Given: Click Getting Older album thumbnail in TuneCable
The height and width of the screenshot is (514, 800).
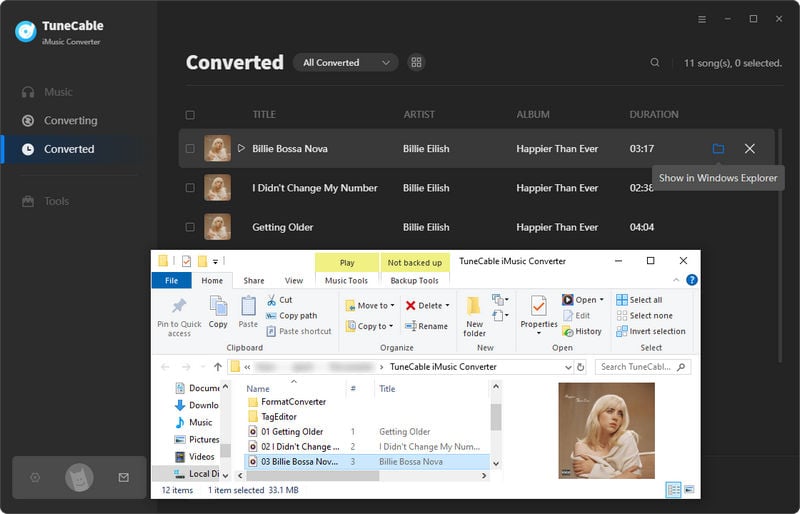Looking at the screenshot, I should pos(217,227).
